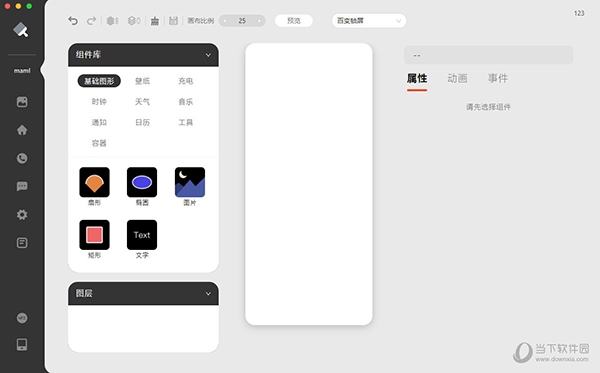Open the phone icon in the sidebar

(x=22, y=158)
